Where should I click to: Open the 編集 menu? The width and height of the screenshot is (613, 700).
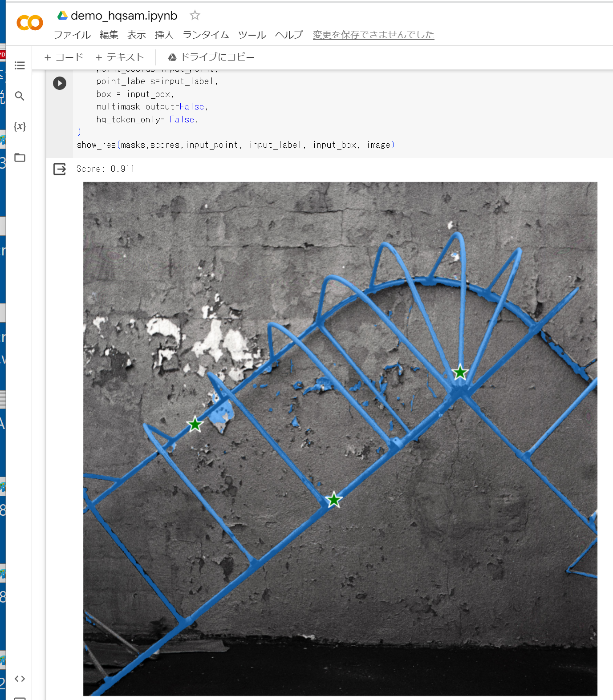pos(109,35)
